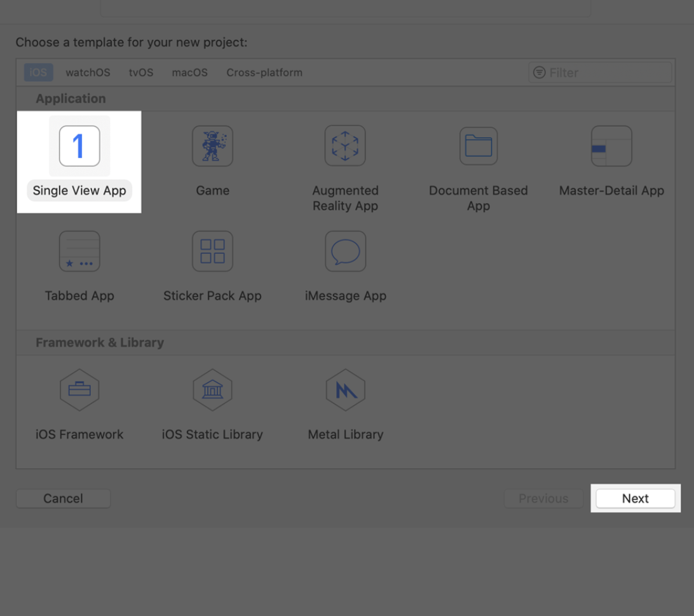Click the Previous button
Screen dimensions: 694x616
point(543,499)
